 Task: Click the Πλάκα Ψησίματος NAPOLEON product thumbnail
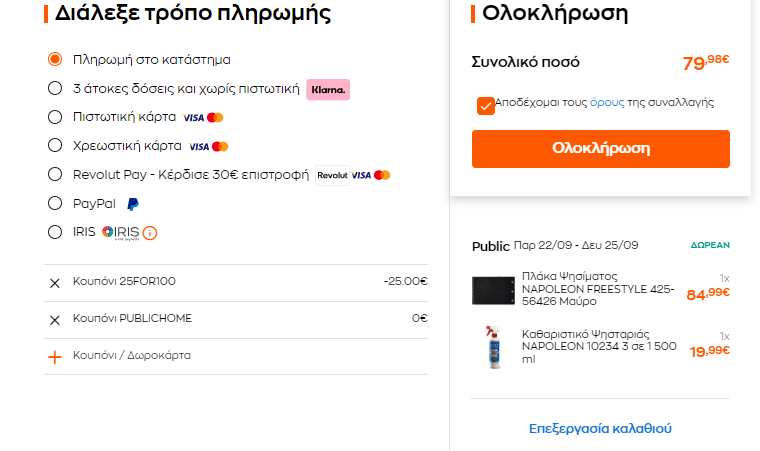coord(493,290)
